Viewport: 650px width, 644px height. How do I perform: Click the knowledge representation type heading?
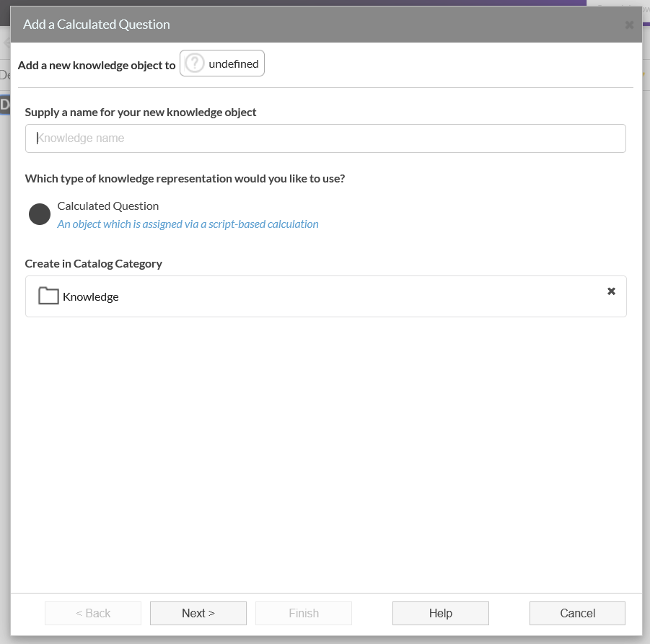click(185, 178)
